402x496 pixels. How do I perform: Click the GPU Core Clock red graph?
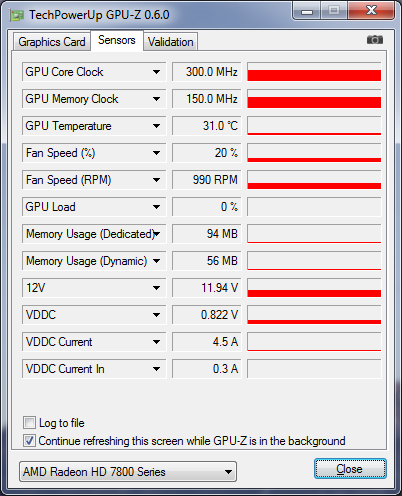(x=314, y=72)
